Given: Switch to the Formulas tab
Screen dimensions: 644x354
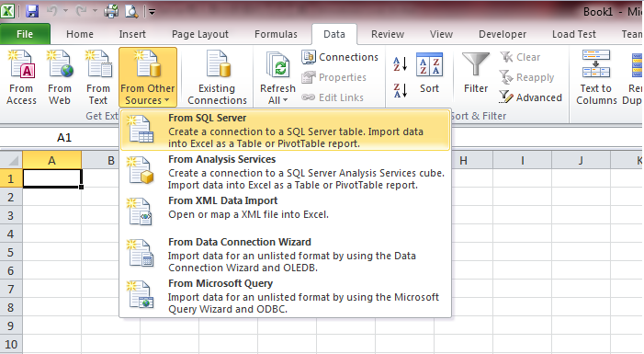Looking at the screenshot, I should [x=276, y=34].
